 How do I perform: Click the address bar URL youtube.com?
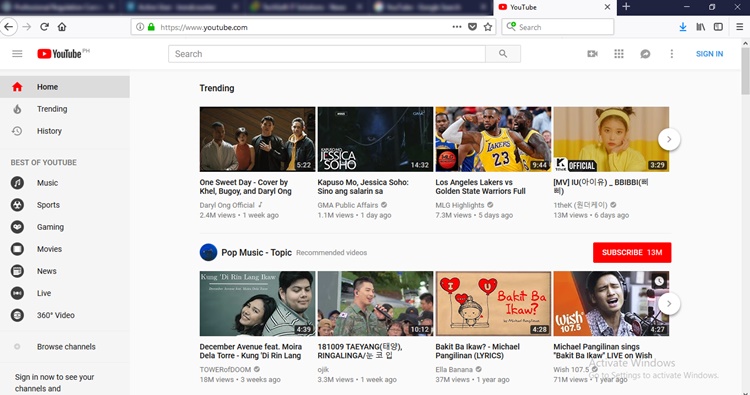[204, 27]
